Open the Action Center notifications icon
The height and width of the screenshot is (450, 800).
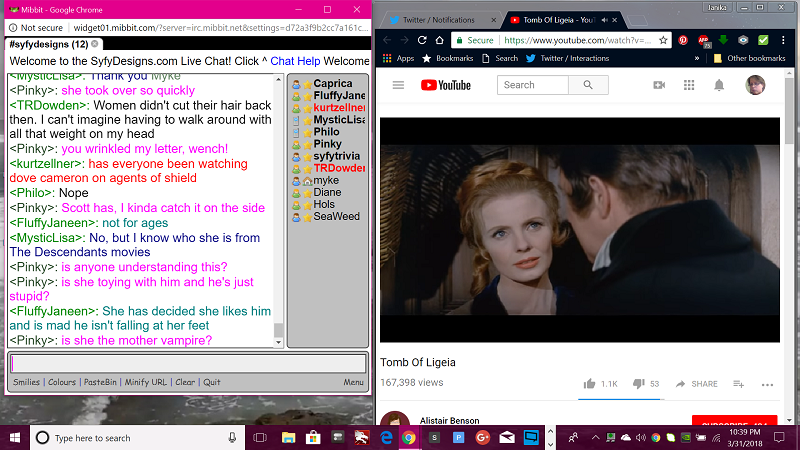[x=779, y=438]
